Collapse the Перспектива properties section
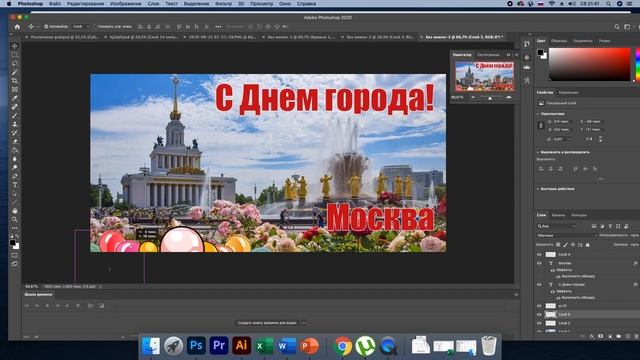 pyautogui.click(x=538, y=114)
